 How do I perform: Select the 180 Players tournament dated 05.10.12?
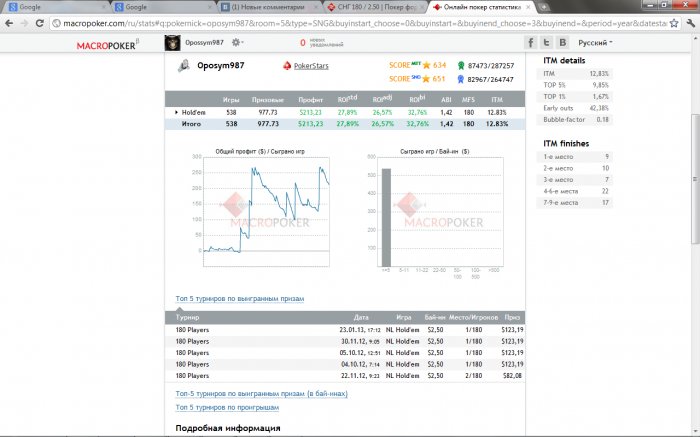(x=345, y=353)
